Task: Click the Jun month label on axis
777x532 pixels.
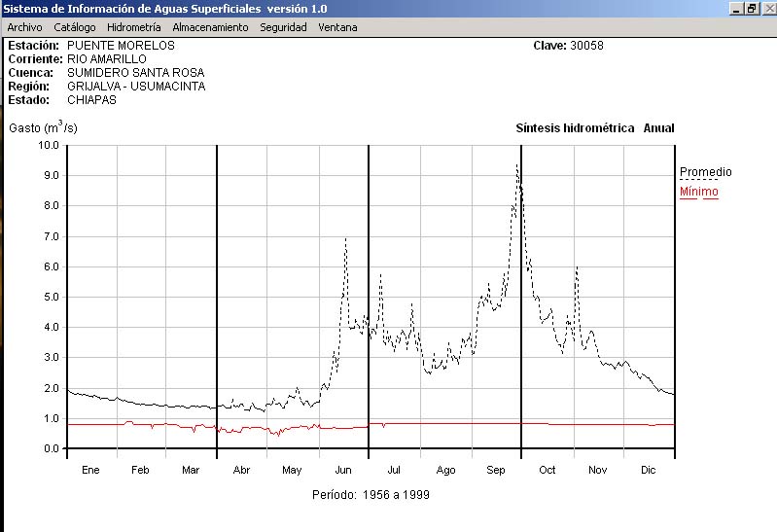Action: [x=343, y=470]
